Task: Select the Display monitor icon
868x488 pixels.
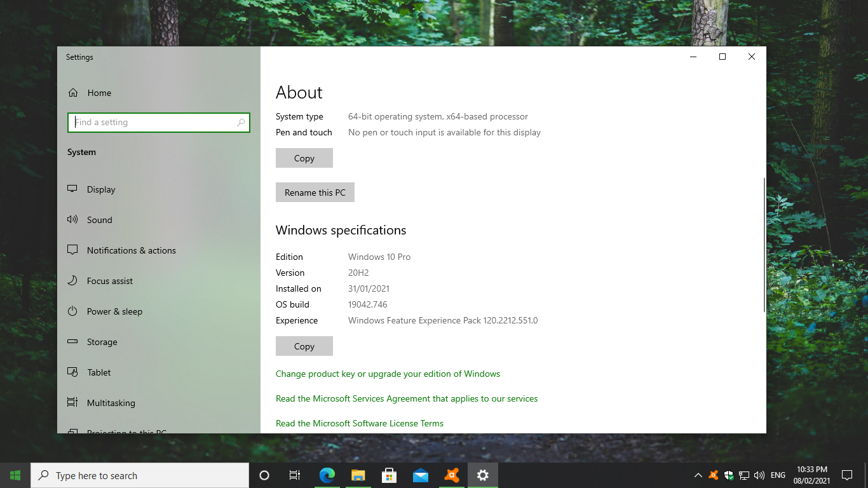Action: point(73,189)
